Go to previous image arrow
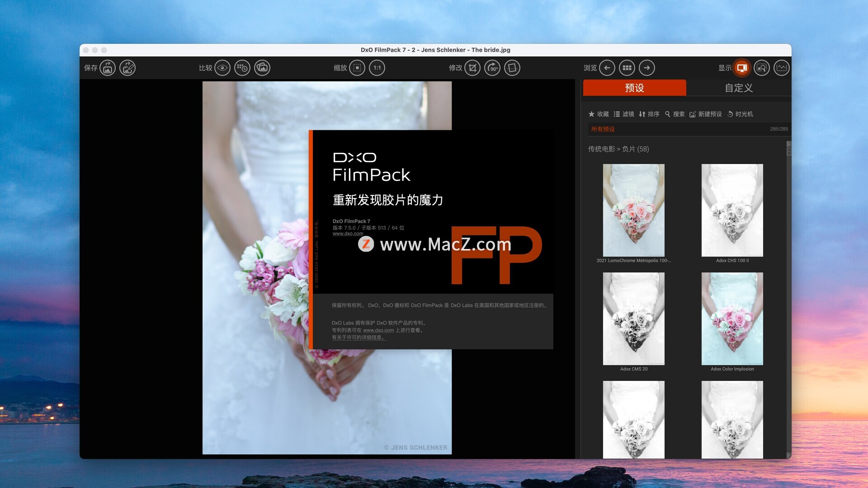Viewport: 868px width, 488px height. tap(607, 68)
